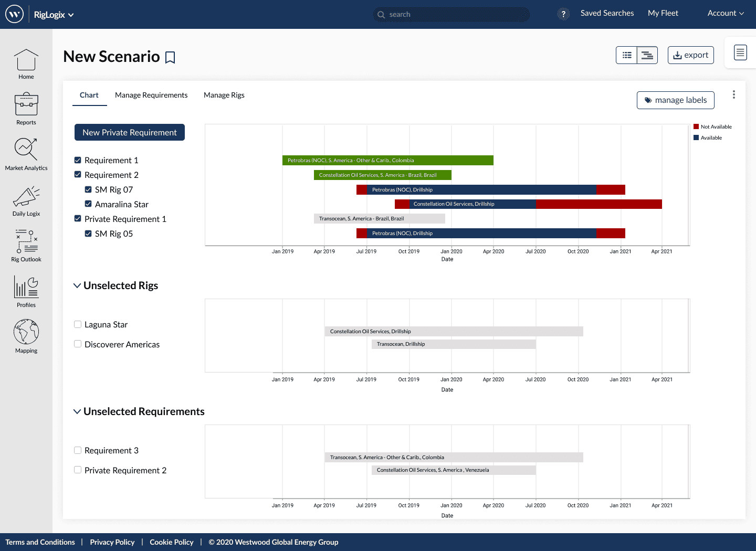Open the Account dropdown menu
Viewport: 756px width, 551px height.
click(726, 13)
